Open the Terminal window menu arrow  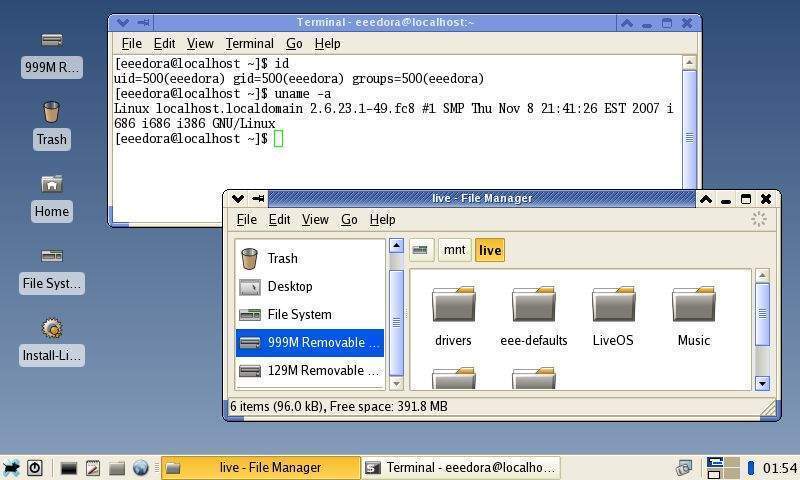[122, 22]
